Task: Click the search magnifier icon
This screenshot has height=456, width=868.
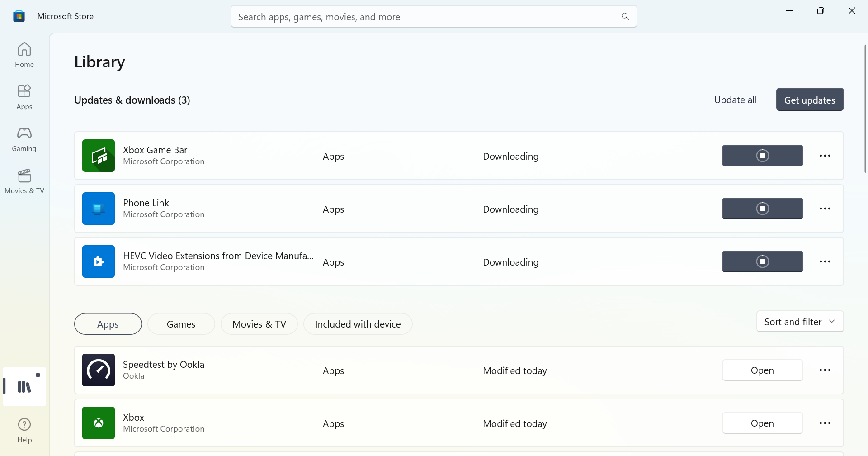Action: (x=625, y=16)
